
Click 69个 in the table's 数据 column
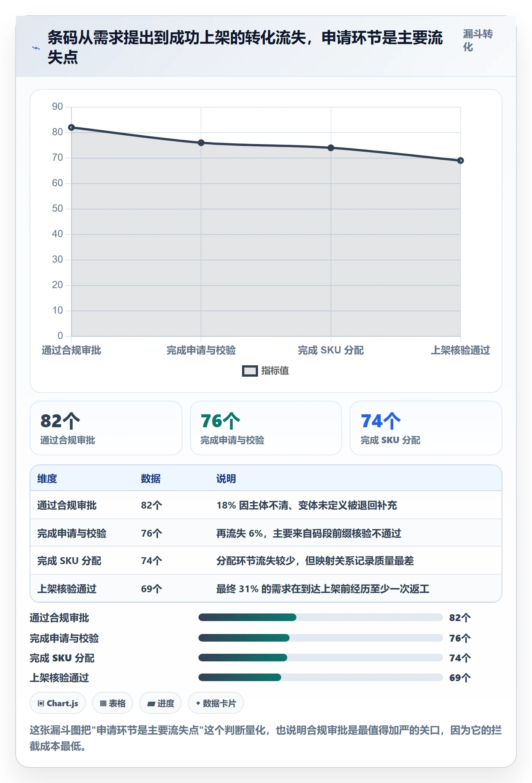point(152,589)
